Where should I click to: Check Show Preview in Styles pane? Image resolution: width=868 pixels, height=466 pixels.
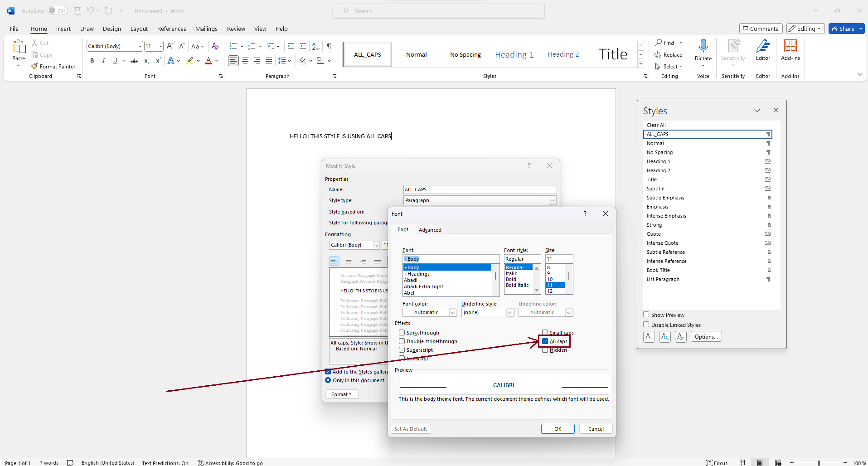pos(646,315)
